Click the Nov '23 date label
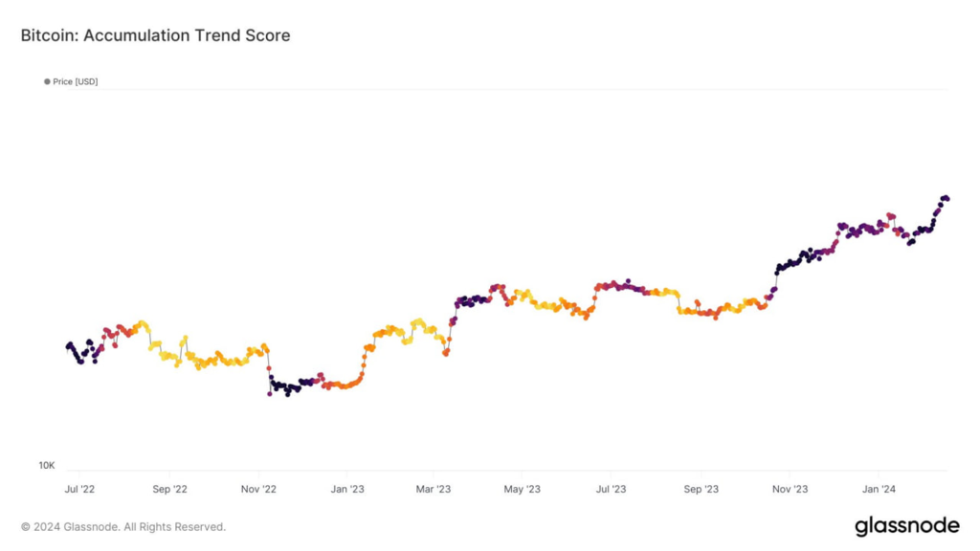Image resolution: width=980 pixels, height=551 pixels. tap(789, 490)
